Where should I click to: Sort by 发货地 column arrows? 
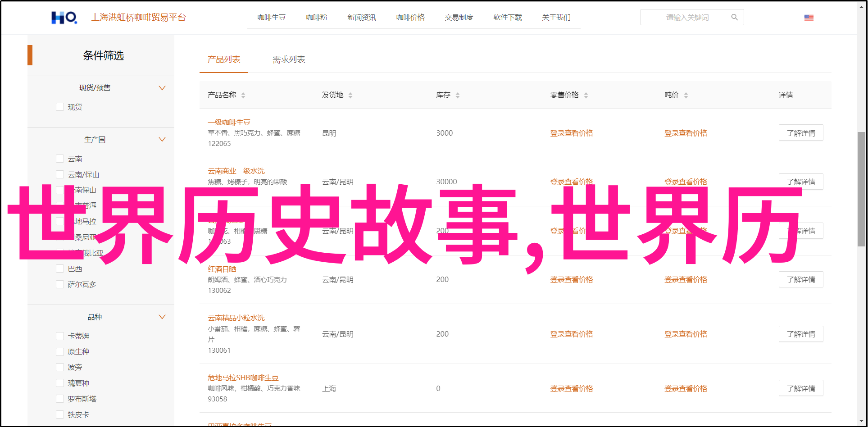tap(350, 95)
